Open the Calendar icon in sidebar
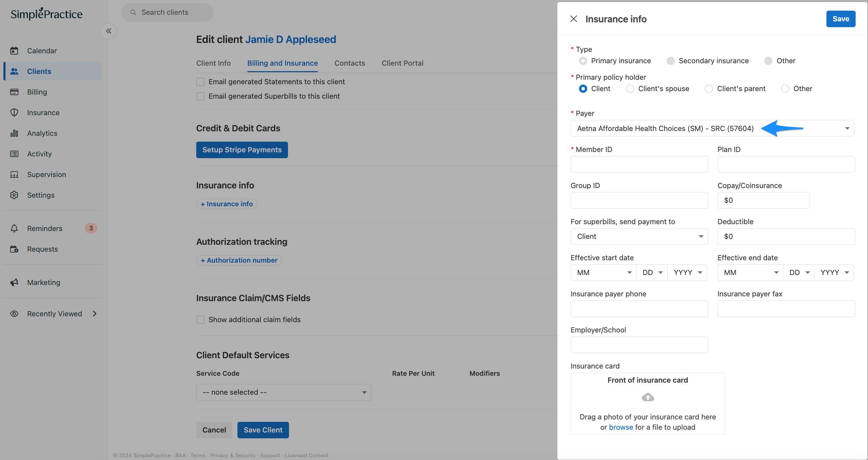The width and height of the screenshot is (868, 460). [x=14, y=51]
